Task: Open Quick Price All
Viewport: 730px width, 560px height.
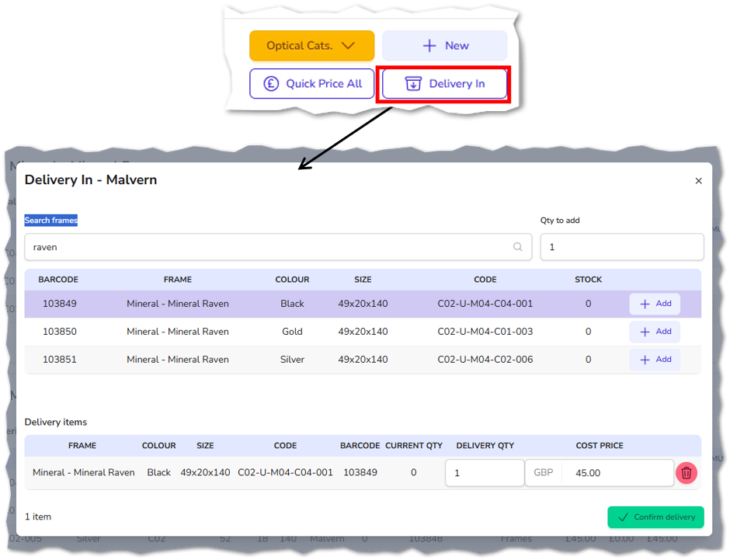Action: (x=311, y=84)
